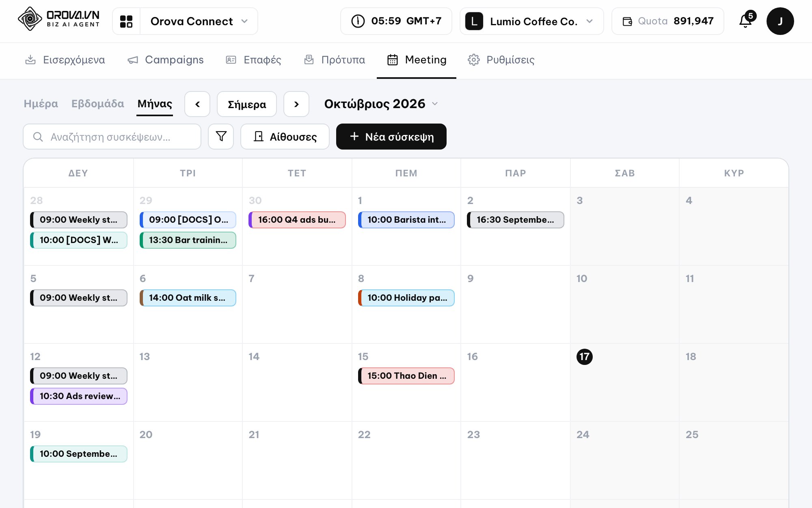Expand Lumio Coffee Co. workspace selector
This screenshot has width=812, height=508.
tap(531, 21)
